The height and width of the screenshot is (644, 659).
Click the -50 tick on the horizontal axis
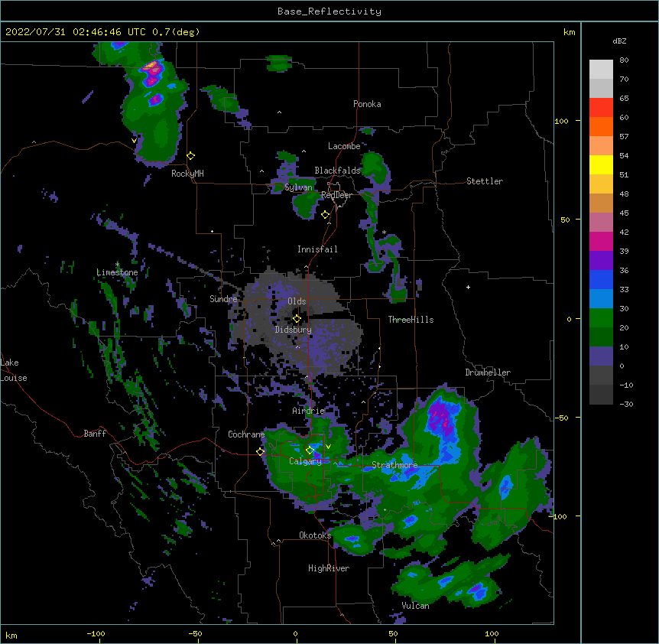click(x=195, y=634)
